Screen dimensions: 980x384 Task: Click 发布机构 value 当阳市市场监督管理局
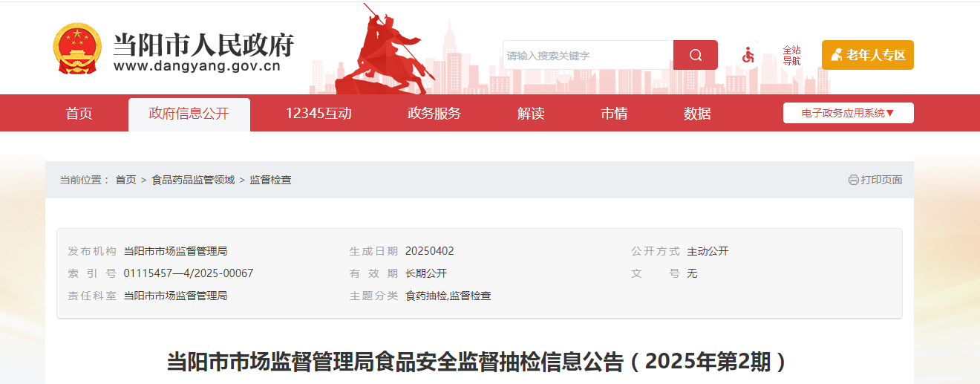coord(175,251)
